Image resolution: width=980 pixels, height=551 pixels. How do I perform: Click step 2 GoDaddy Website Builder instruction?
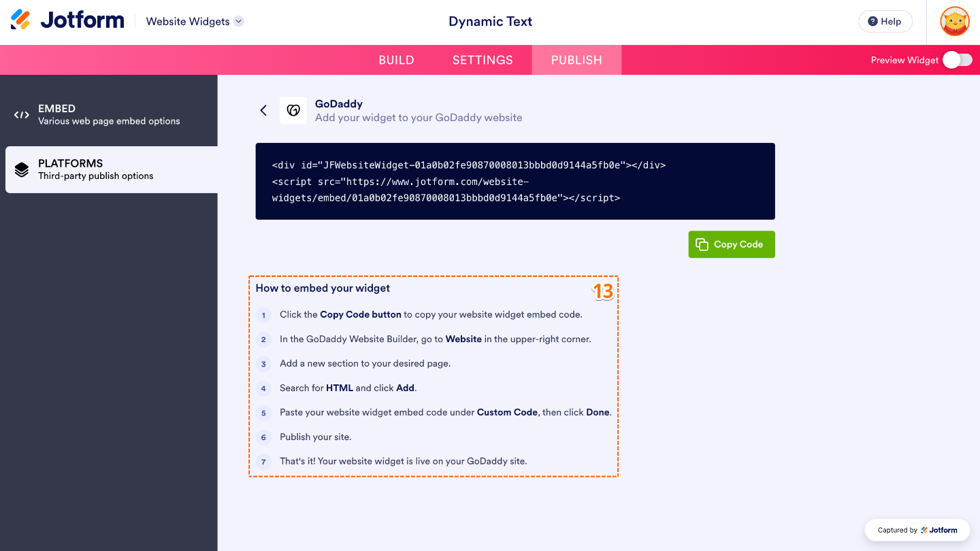pyautogui.click(x=436, y=339)
